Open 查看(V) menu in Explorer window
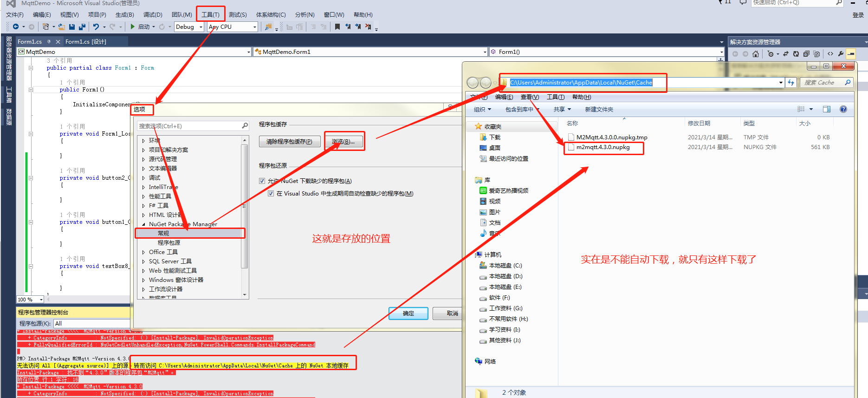 (530, 97)
